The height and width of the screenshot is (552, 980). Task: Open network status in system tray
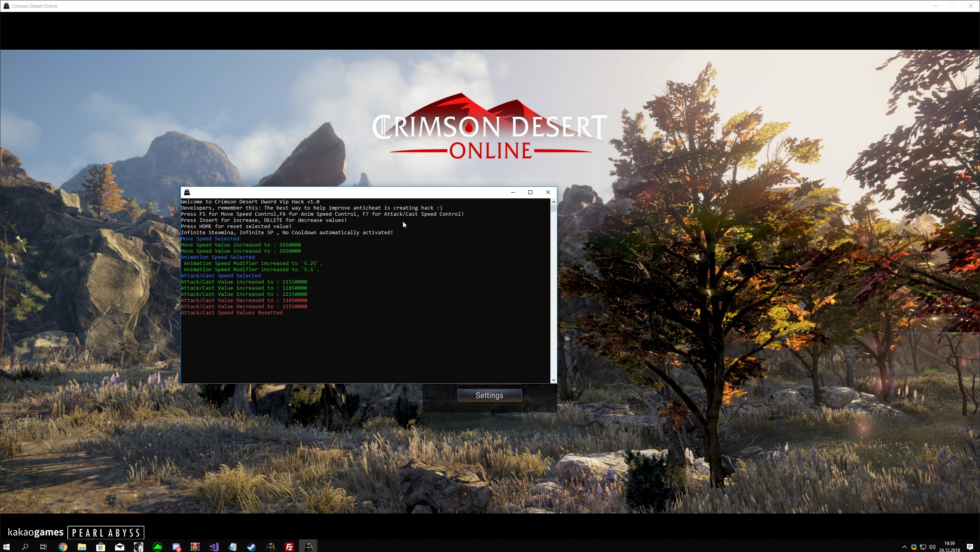(x=923, y=547)
